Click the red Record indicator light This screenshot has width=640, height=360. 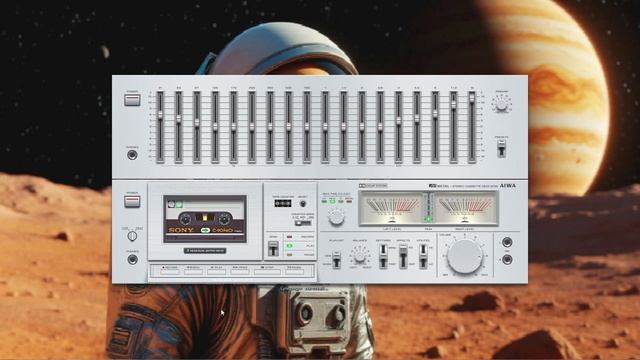[289, 237]
